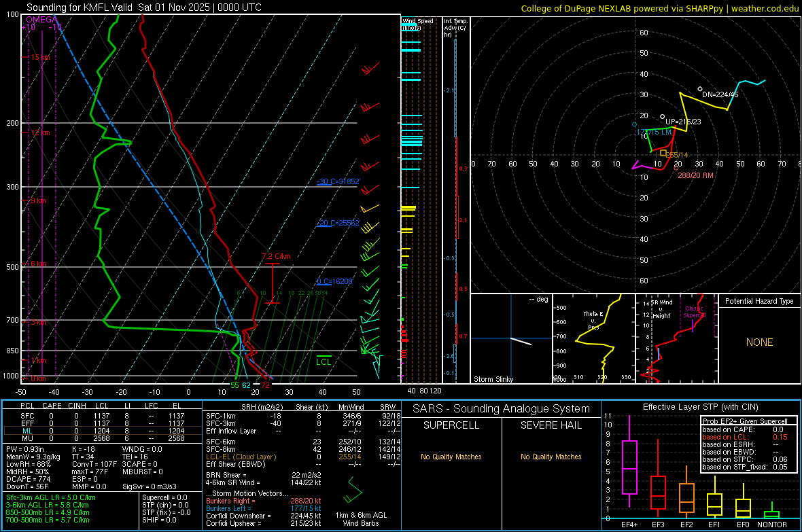Click the surface wetbulb value 62
The height and width of the screenshot is (532, 802).
[x=247, y=385]
